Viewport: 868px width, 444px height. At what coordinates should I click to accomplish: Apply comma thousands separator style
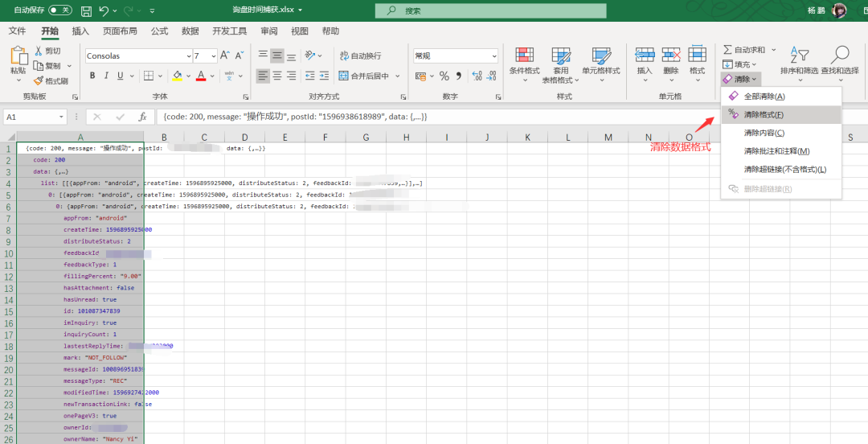point(459,76)
